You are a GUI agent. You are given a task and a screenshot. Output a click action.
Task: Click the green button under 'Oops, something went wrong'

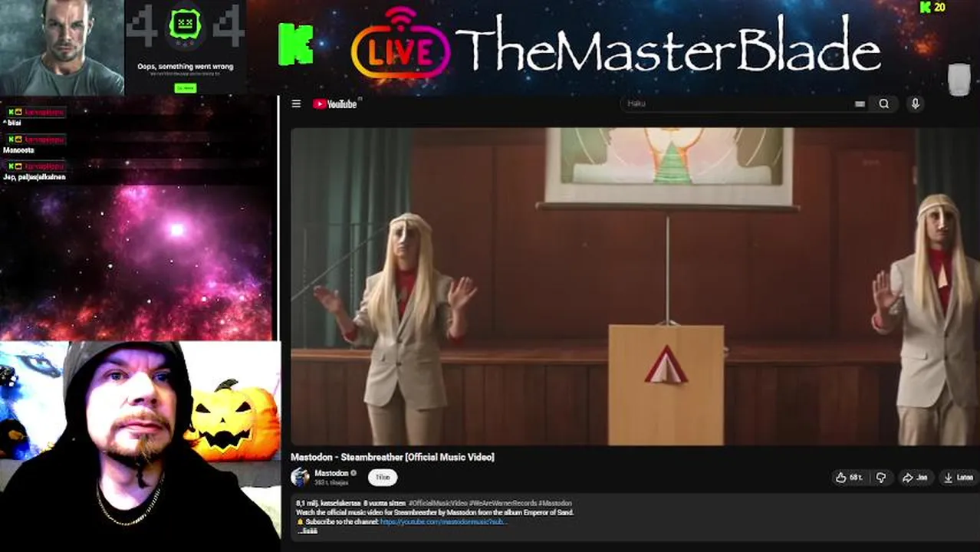185,87
